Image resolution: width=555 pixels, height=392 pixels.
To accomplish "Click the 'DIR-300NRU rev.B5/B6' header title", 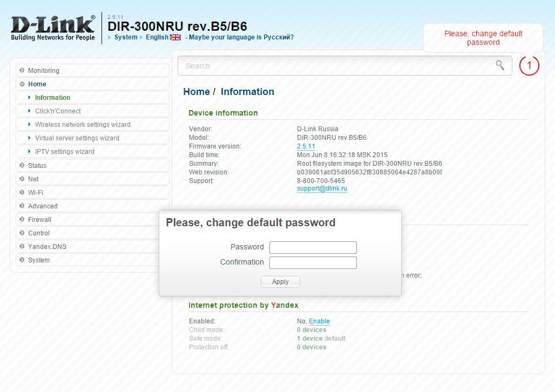I will (177, 26).
